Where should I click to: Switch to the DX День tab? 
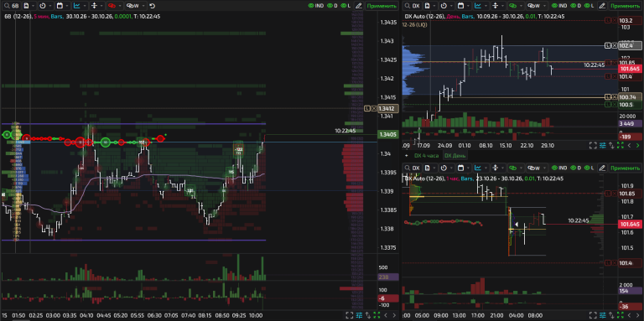pyautogui.click(x=455, y=156)
